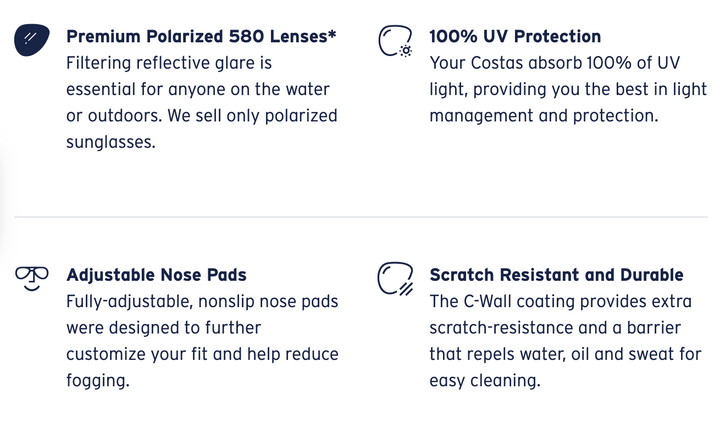
Task: Click the fully-adjustable nose pads description
Action: [202, 341]
